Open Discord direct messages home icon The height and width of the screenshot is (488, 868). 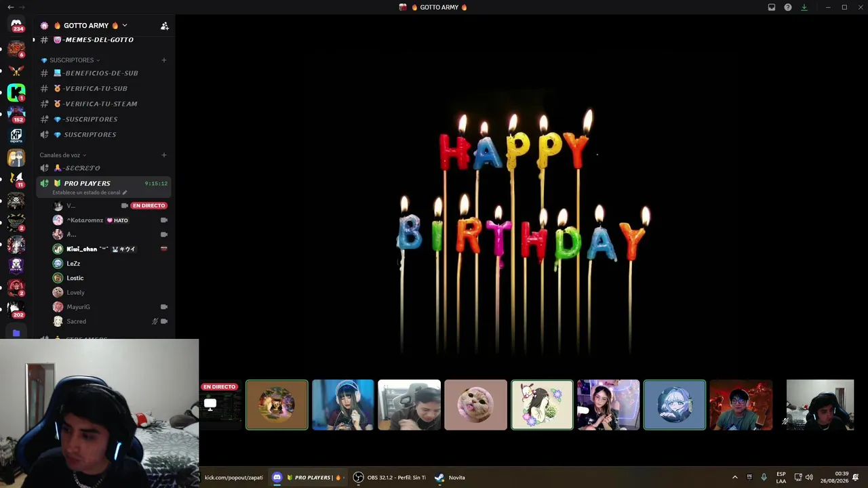coord(16,24)
